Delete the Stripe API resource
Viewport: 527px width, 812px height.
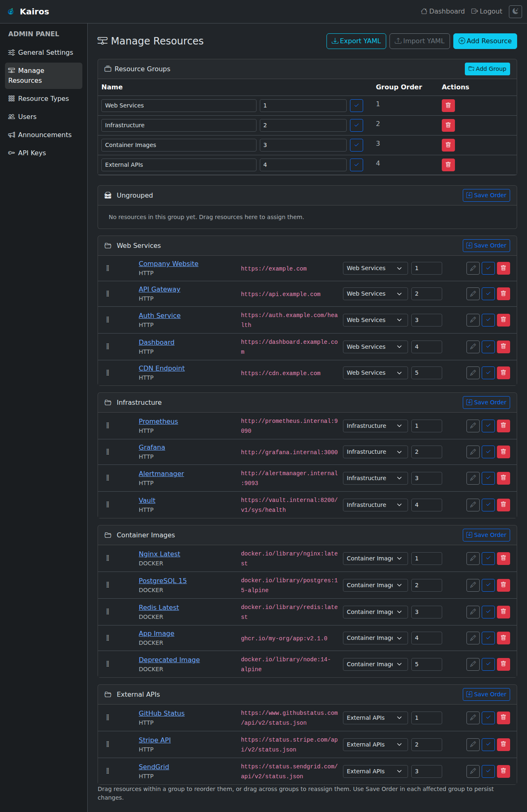click(x=503, y=744)
